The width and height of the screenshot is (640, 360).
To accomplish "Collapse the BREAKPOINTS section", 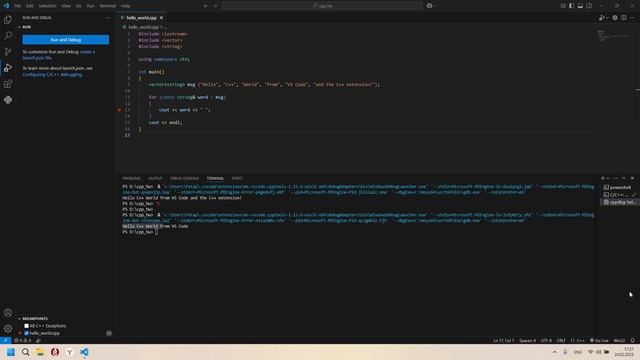I will [x=19, y=319].
